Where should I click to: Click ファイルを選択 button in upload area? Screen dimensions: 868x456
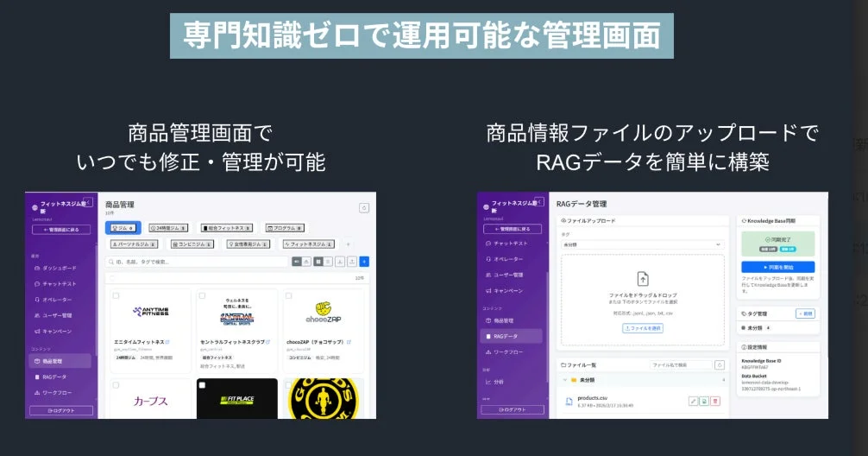(643, 328)
